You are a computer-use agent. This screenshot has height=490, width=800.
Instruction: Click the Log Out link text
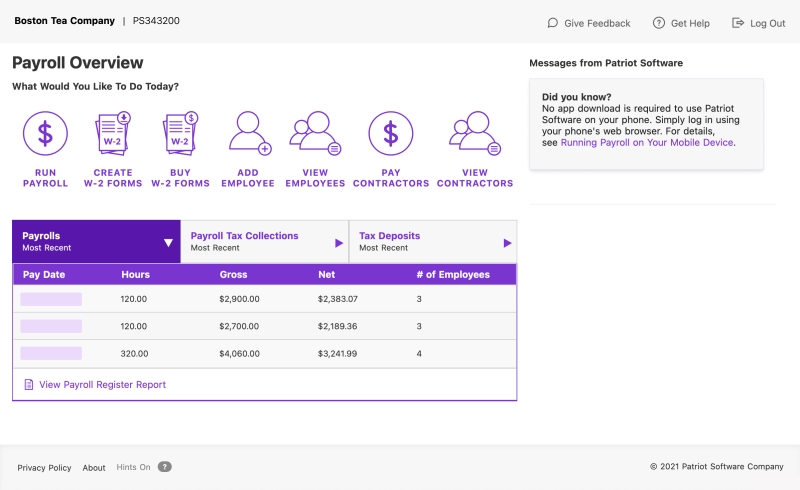(x=767, y=23)
